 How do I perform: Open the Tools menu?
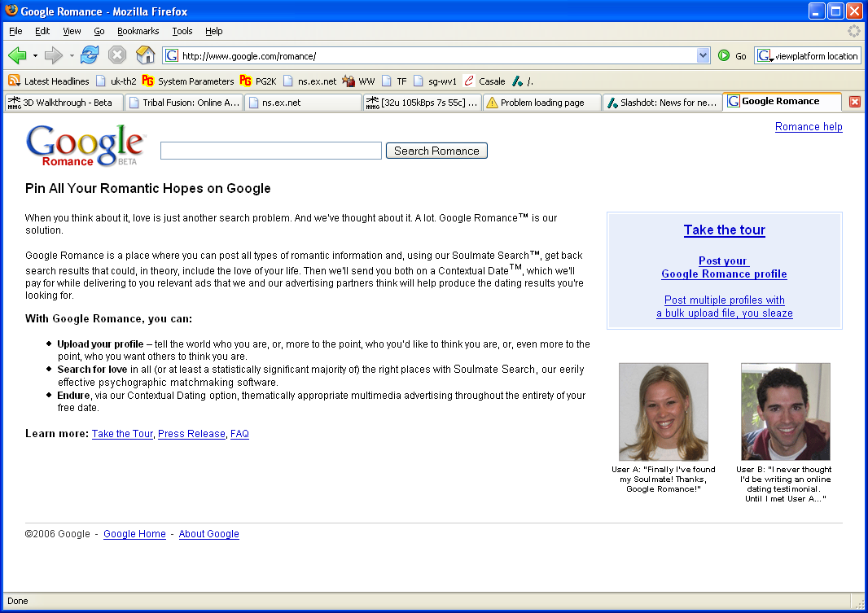(x=182, y=31)
